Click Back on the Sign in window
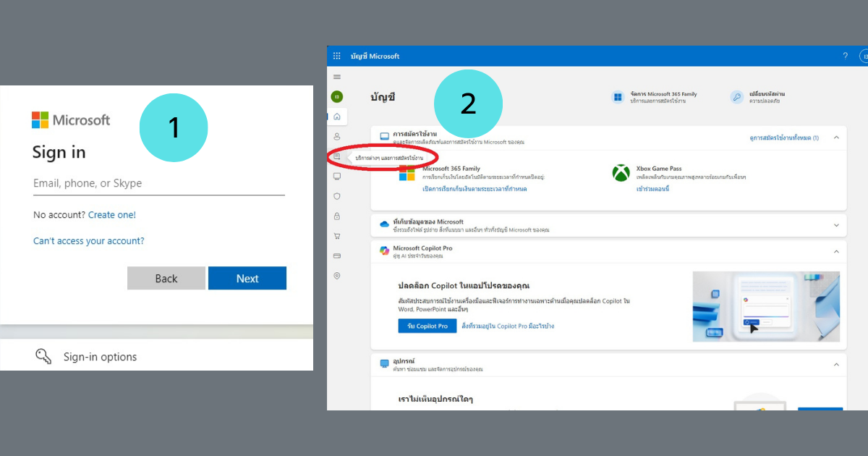This screenshot has height=456, width=868. click(x=166, y=279)
